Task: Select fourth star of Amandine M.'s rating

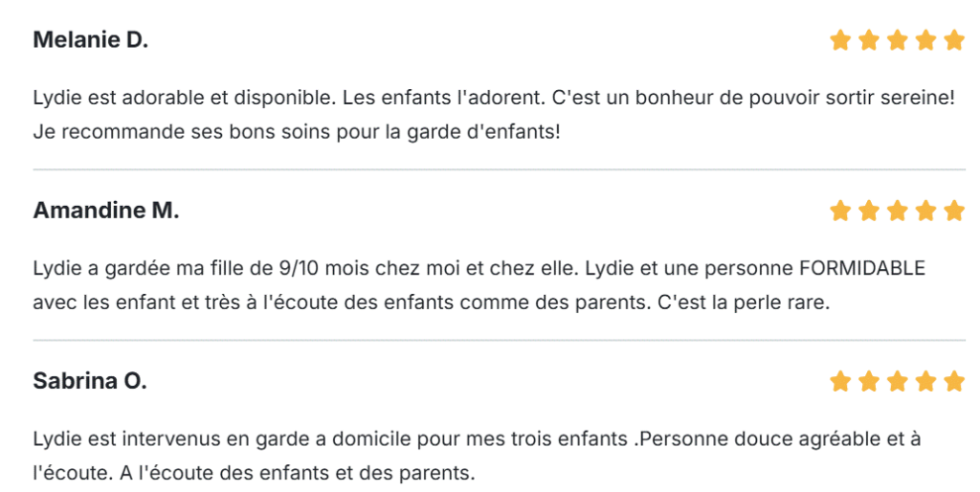Action: point(926,211)
